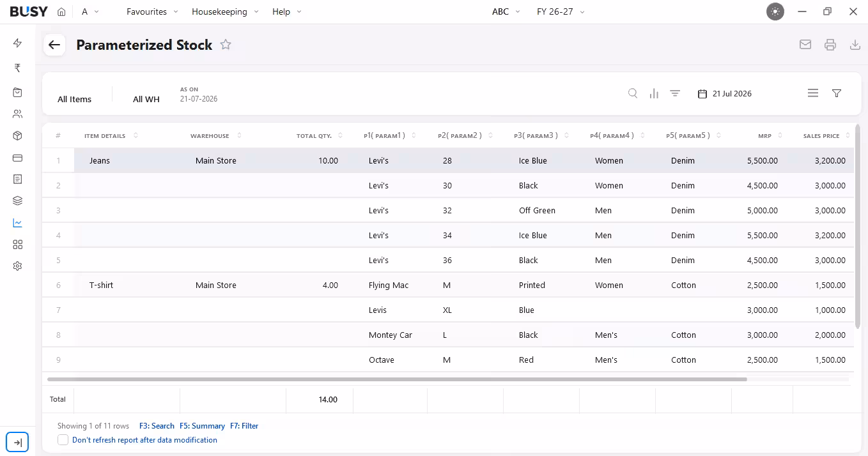868x456 pixels.
Task: Open the settings gear sidebar icon
Action: (17, 266)
